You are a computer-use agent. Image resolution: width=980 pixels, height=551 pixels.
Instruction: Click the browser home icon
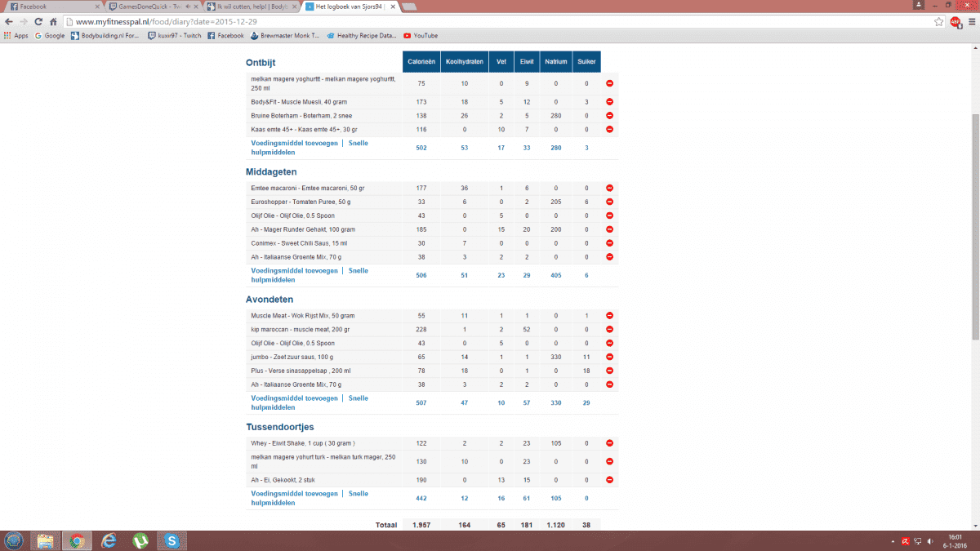pos(53,22)
